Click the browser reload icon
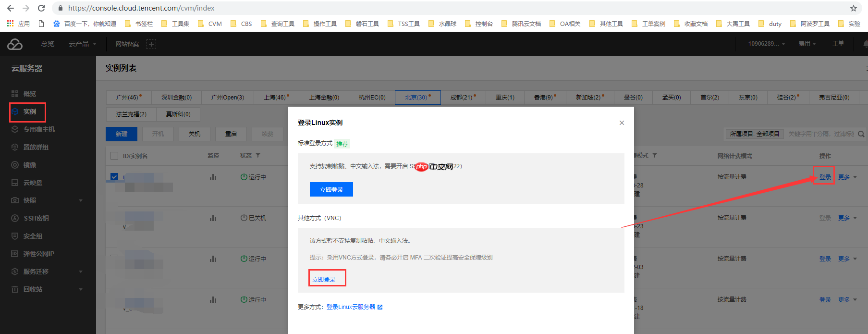The image size is (868, 334). pos(41,8)
